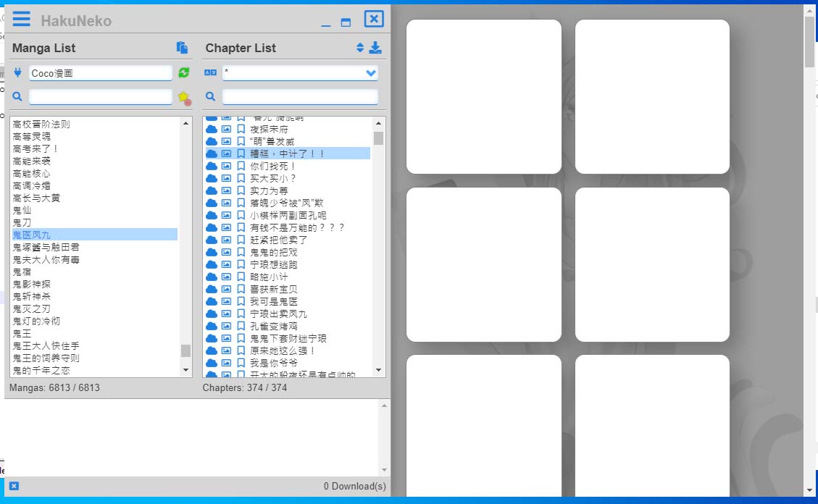The image size is (818, 504).
Task: Click cloud icon for 鬼鬼的把戏
Action: tap(212, 252)
